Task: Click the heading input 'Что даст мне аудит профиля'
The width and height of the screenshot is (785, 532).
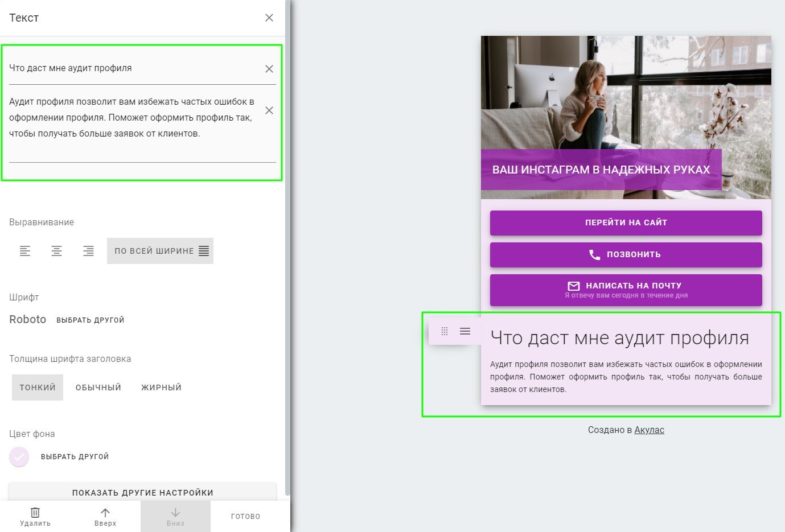Action: click(134, 68)
